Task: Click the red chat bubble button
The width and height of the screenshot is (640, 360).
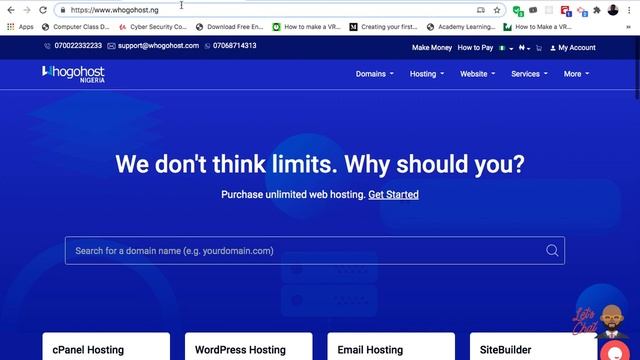Action: coord(615,352)
